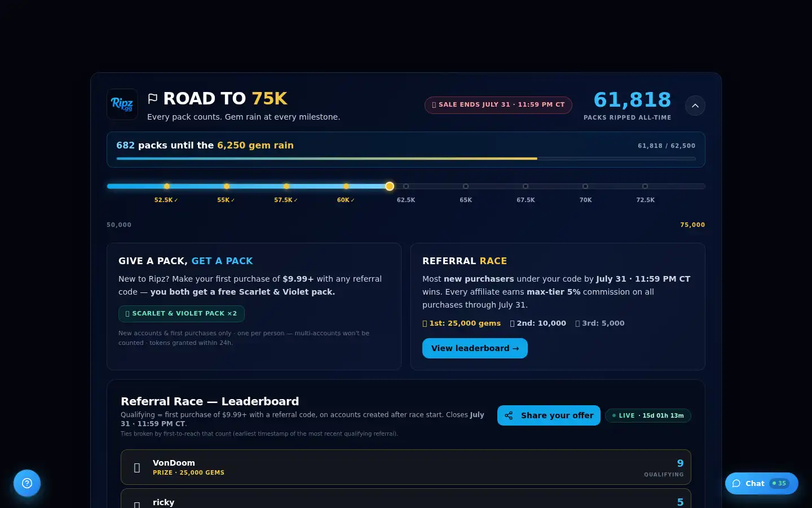Click the REFERRAL RACE heading
Viewport: 812px width, 508px height.
pyautogui.click(x=465, y=261)
